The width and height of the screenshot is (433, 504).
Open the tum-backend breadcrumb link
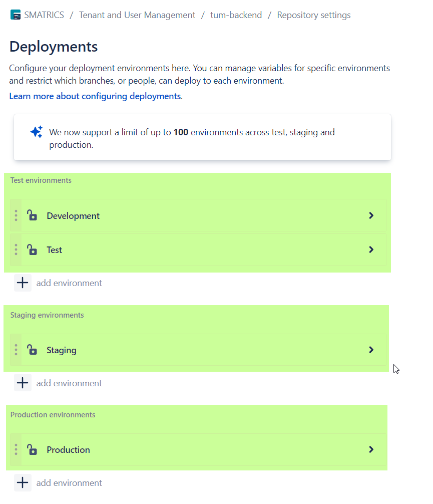pyautogui.click(x=236, y=15)
